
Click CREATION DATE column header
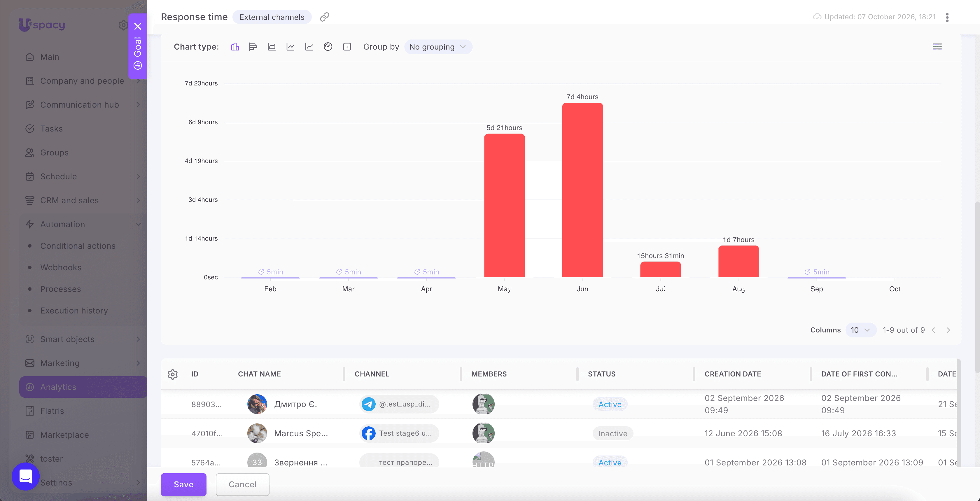pyautogui.click(x=733, y=374)
